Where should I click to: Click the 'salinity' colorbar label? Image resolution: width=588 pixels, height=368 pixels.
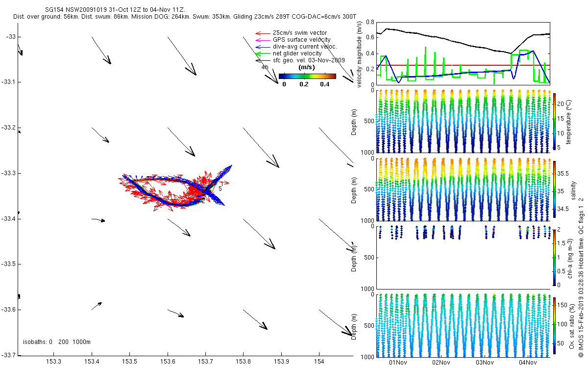coord(573,189)
